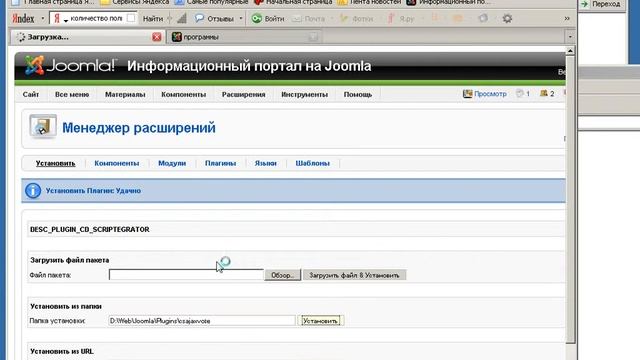Switch to the Модули tab
The height and width of the screenshot is (360, 640).
(x=172, y=163)
